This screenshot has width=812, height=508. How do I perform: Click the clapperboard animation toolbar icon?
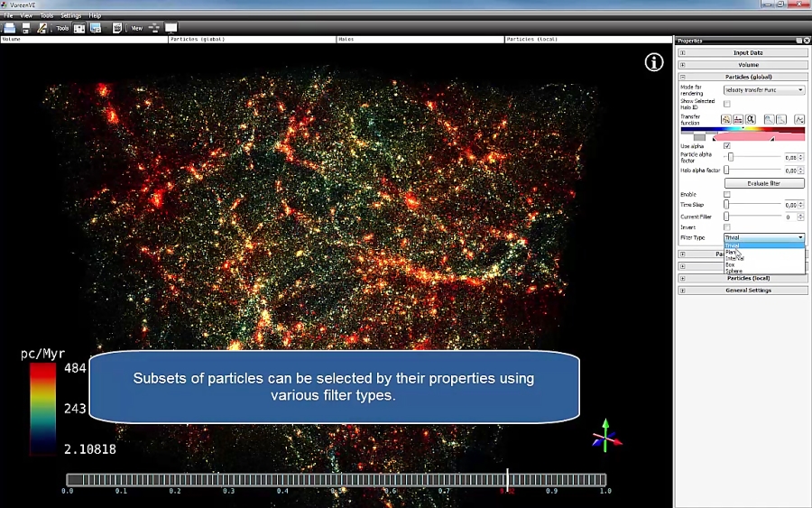coord(117,28)
